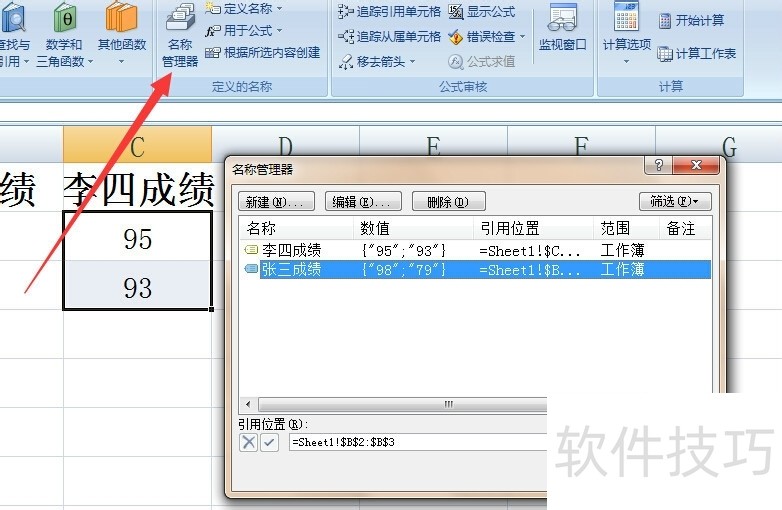Image resolution: width=782 pixels, height=510 pixels.
Task: Toggle Show Formulas (显示公式)
Action: point(481,11)
